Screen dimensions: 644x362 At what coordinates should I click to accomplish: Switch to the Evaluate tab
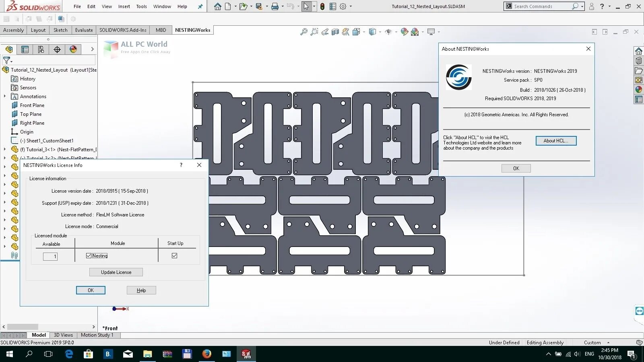pos(84,30)
